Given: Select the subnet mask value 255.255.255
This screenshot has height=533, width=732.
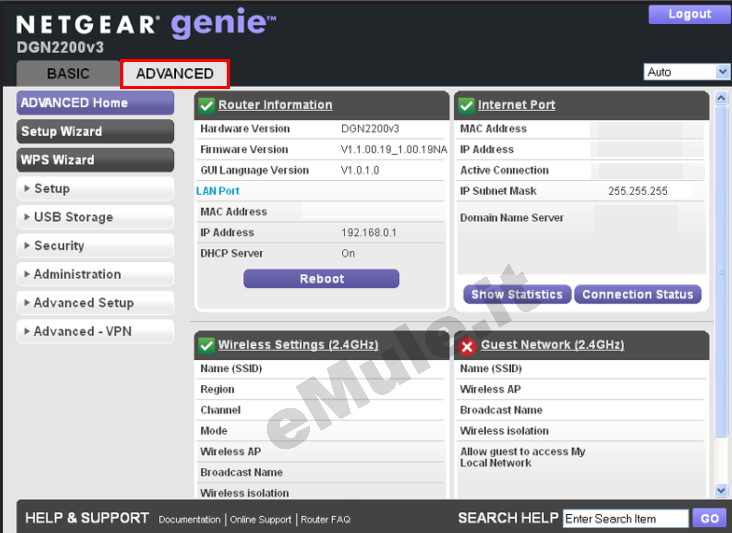Looking at the screenshot, I should pyautogui.click(x=638, y=191).
